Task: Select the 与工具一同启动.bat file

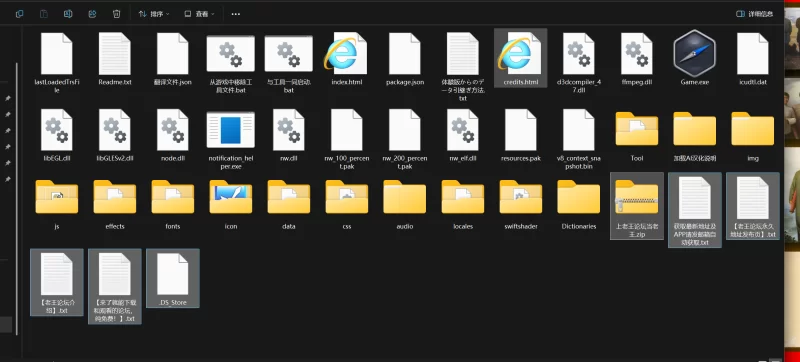Action: pyautogui.click(x=289, y=63)
